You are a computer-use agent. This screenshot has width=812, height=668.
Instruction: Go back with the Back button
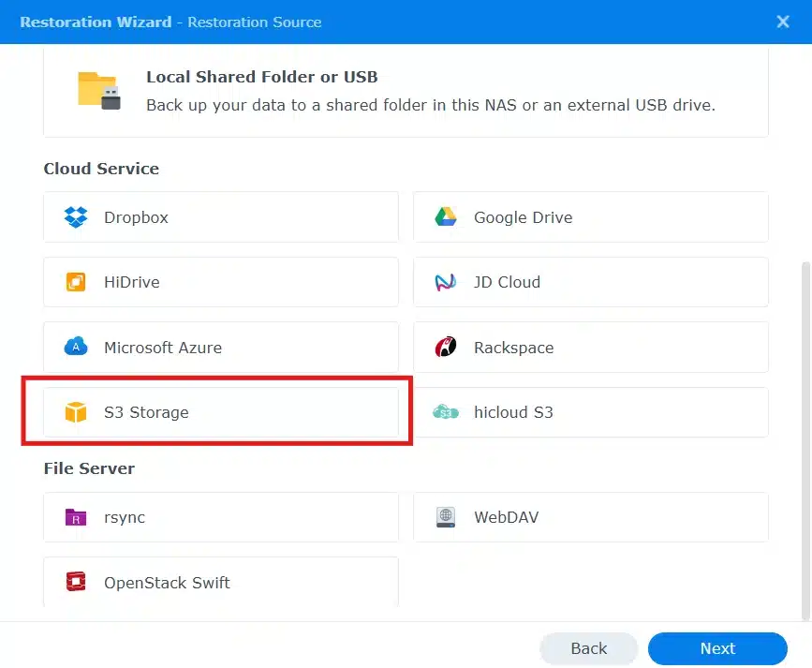pyautogui.click(x=588, y=648)
